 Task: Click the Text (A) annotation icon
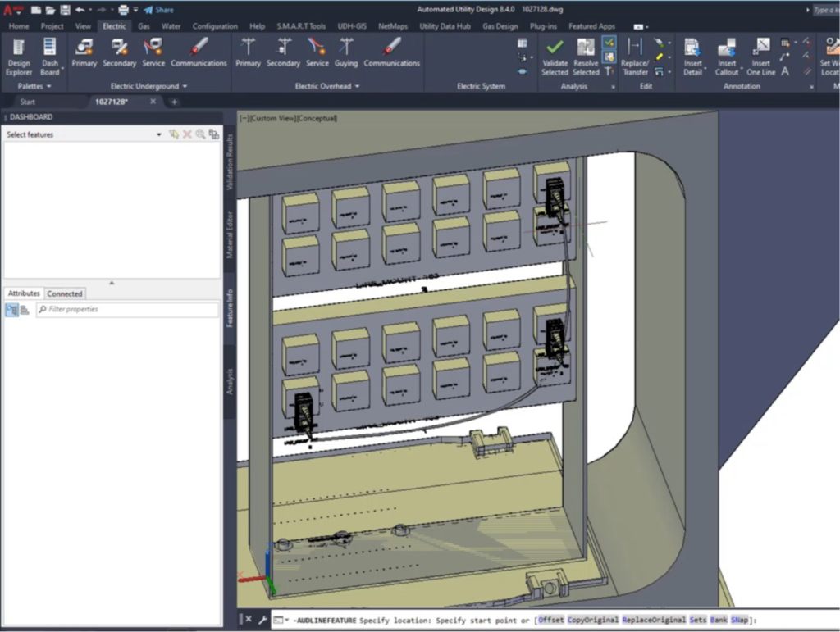[785, 71]
